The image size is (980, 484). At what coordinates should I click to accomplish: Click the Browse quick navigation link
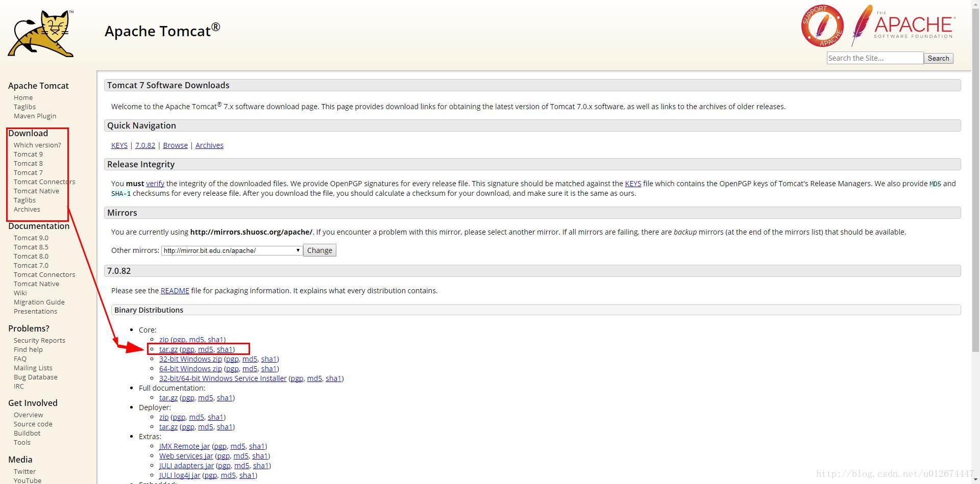click(x=175, y=145)
